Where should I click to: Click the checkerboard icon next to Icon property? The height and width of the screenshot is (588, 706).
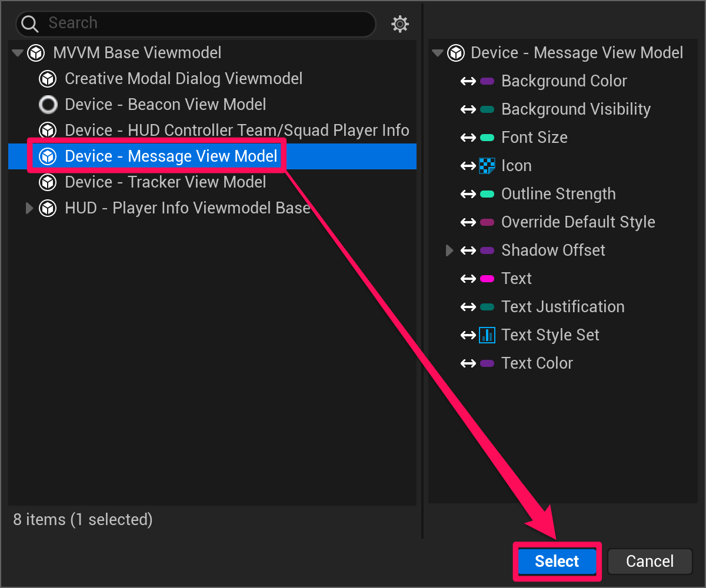[x=487, y=165]
